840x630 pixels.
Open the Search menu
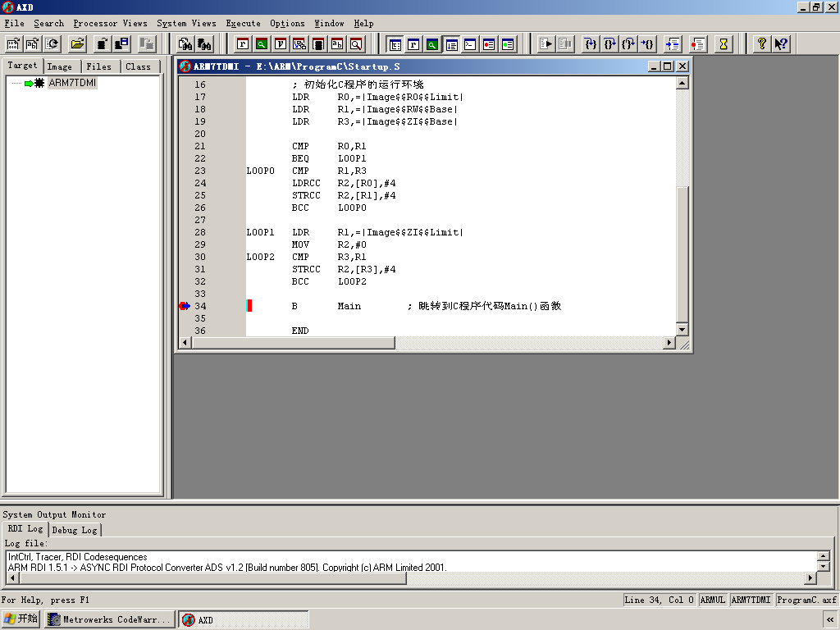click(x=48, y=23)
